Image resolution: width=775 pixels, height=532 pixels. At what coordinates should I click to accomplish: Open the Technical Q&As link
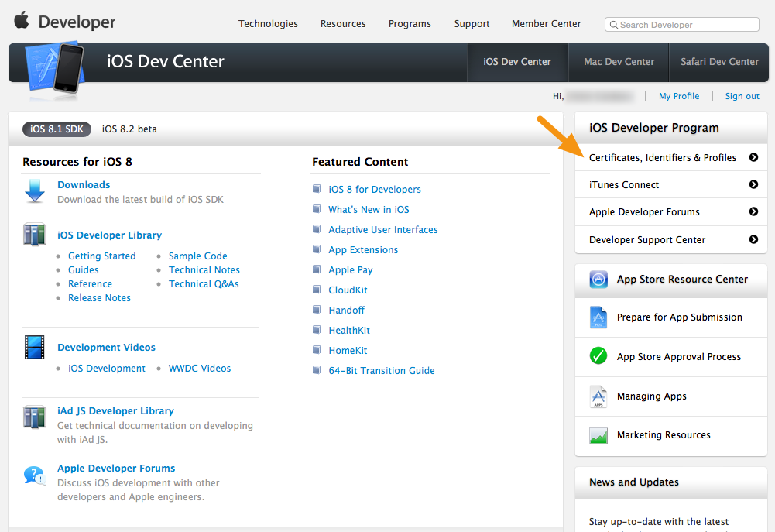[204, 283]
